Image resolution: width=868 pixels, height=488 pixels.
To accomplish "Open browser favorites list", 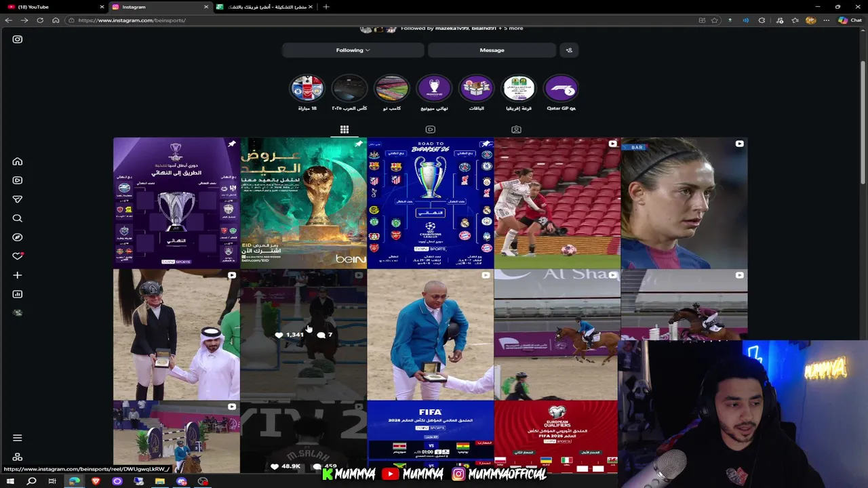I will 795,20.
